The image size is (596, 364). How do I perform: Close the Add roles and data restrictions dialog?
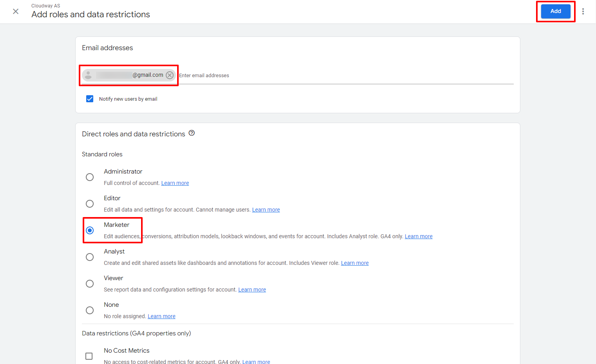15,11
